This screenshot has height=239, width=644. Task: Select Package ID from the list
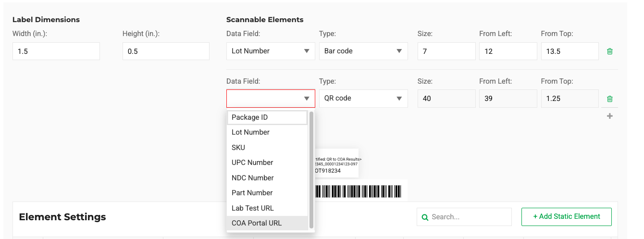coord(267,117)
